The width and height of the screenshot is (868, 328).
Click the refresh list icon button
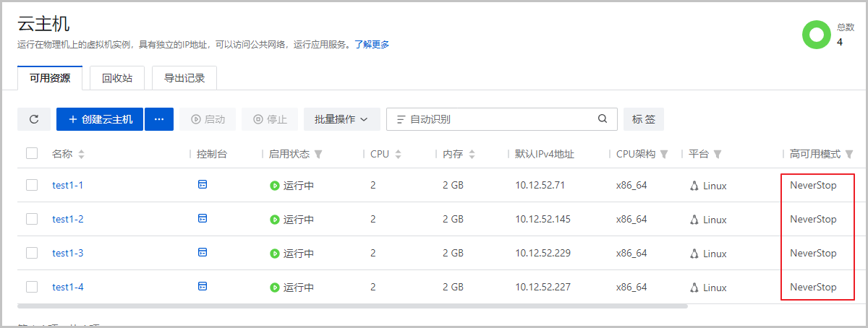tap(34, 119)
